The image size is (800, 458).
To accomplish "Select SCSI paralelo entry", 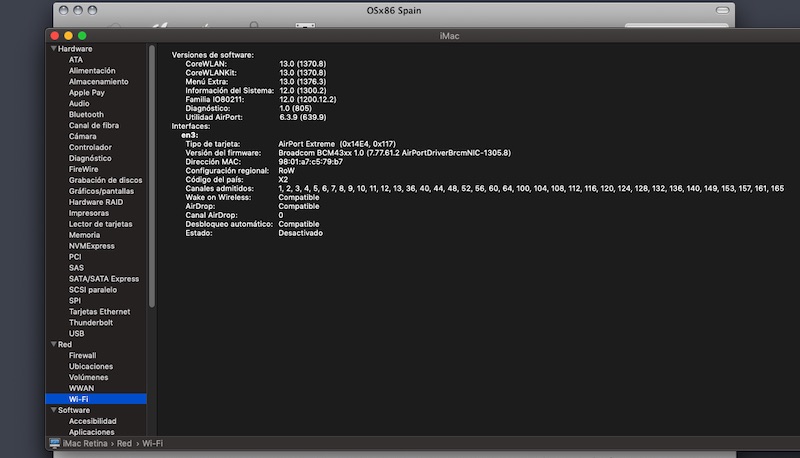I will point(93,290).
